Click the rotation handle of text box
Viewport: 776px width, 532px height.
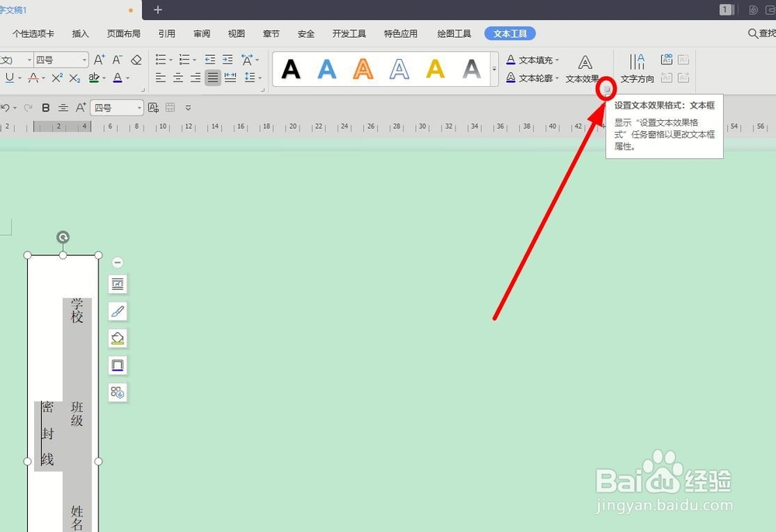click(x=63, y=237)
